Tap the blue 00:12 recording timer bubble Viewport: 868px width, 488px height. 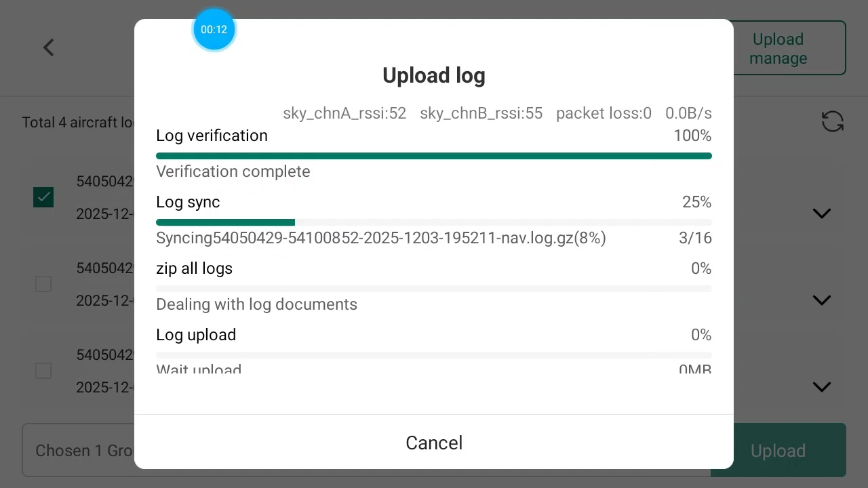pos(214,30)
